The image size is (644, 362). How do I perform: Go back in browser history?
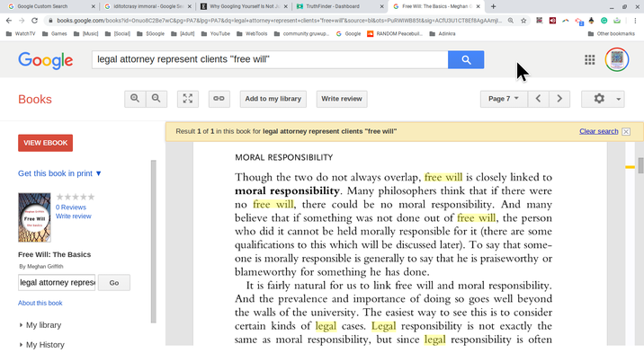[9, 21]
